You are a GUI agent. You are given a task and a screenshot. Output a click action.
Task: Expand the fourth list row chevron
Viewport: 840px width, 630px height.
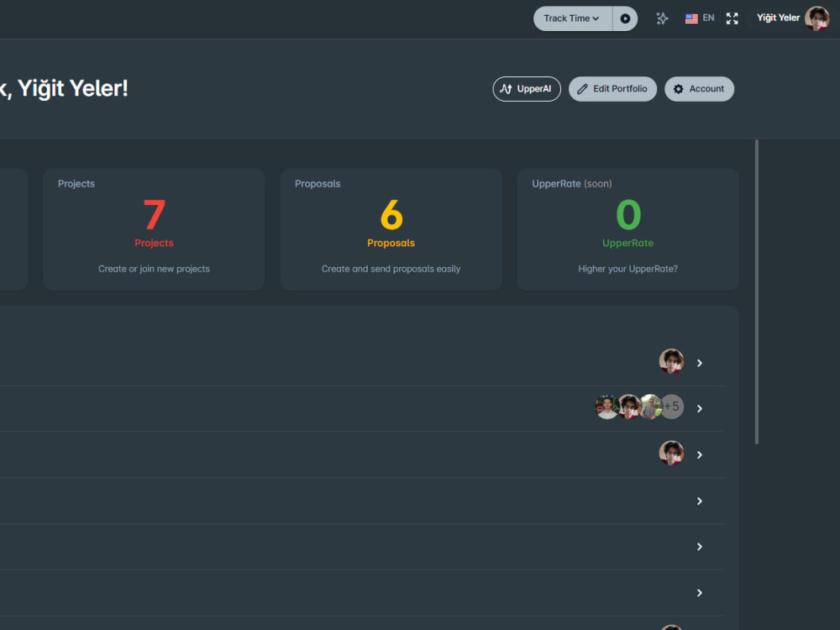pyautogui.click(x=700, y=501)
